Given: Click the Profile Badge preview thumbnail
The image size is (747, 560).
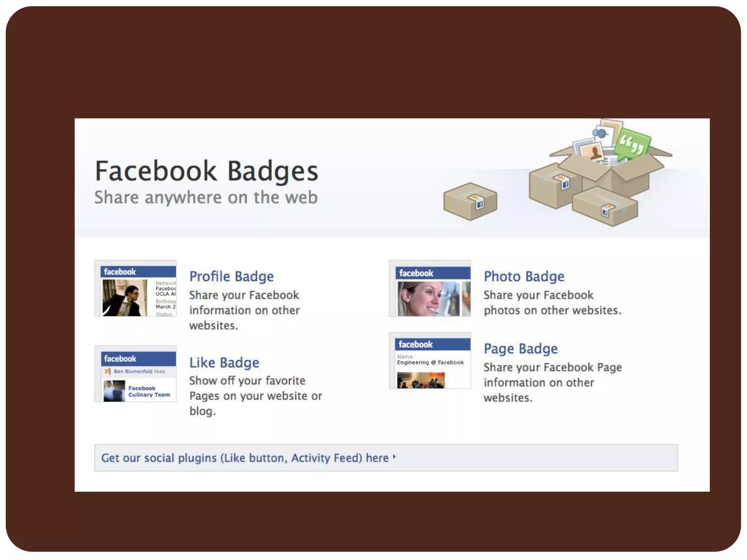Looking at the screenshot, I should coord(135,288).
